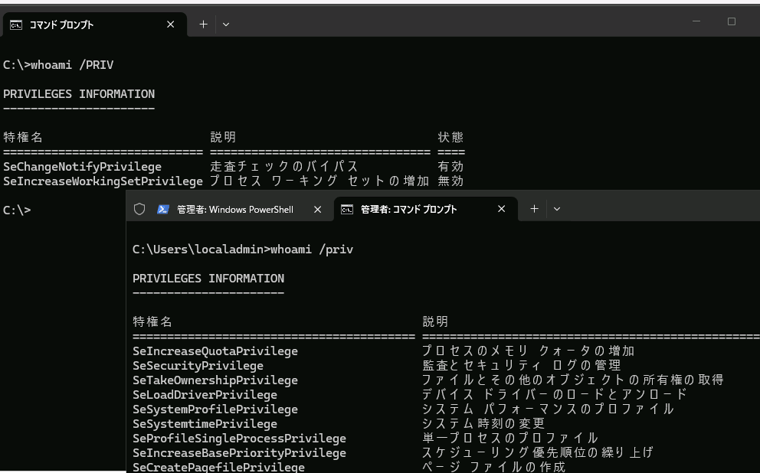This screenshot has width=760, height=473.
Task: Click SeCreatePagefilePrivilege row
Action: 219,467
